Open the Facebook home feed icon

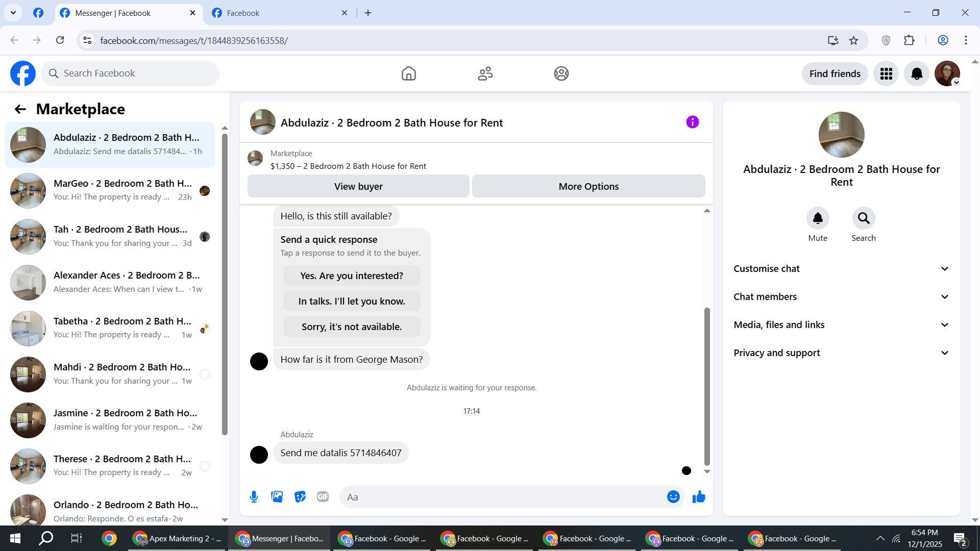[408, 73]
